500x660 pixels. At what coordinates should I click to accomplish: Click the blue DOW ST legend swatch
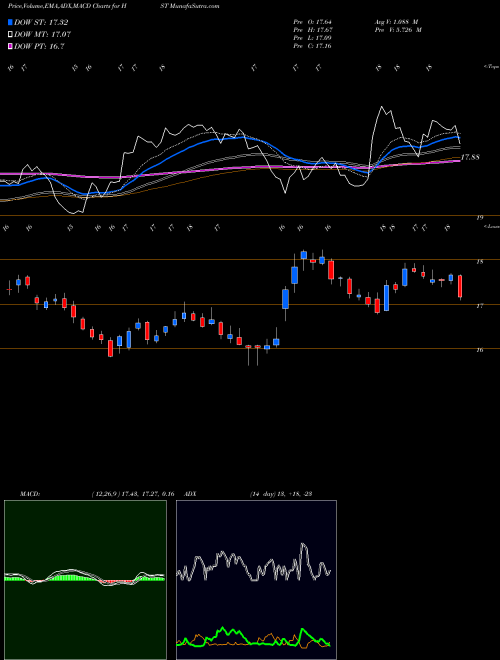click(x=10, y=22)
